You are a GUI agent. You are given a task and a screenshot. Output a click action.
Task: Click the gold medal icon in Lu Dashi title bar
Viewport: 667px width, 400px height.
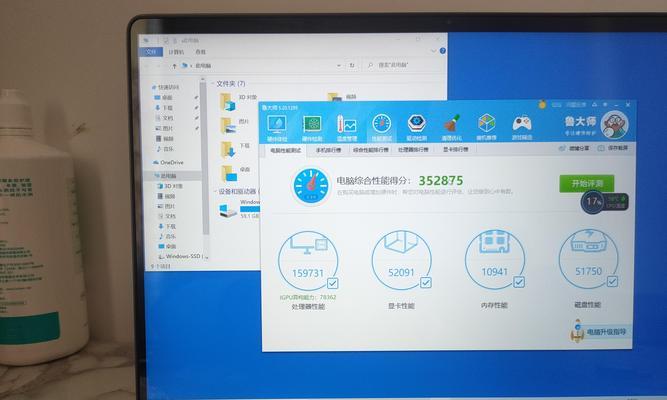pos(542,104)
